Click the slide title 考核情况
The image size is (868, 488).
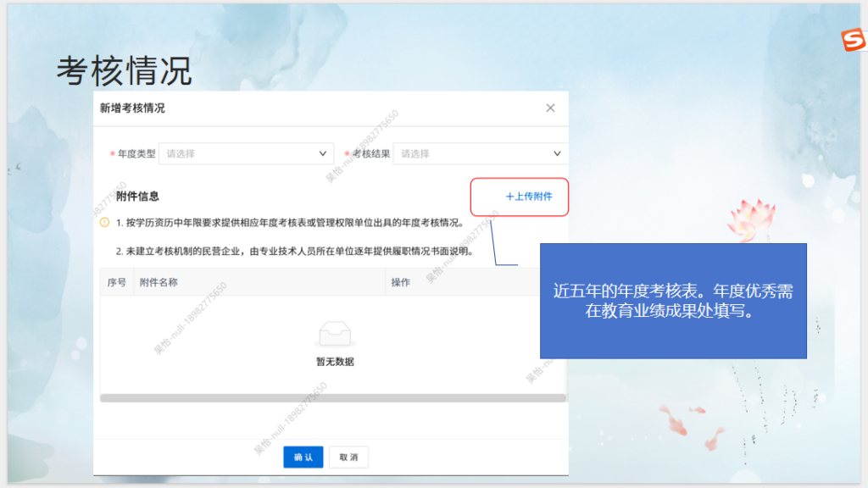click(124, 71)
